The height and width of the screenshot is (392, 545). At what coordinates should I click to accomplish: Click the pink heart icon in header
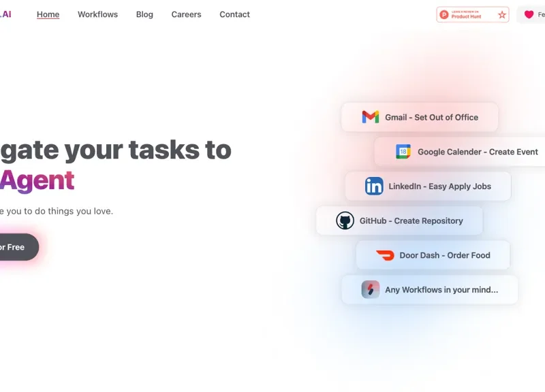pyautogui.click(x=529, y=14)
